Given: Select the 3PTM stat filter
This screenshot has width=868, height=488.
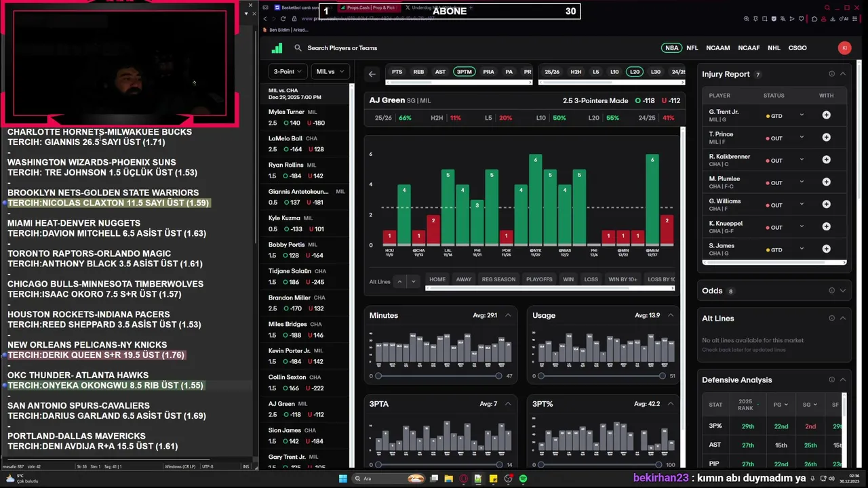Looking at the screenshot, I should click(x=464, y=72).
